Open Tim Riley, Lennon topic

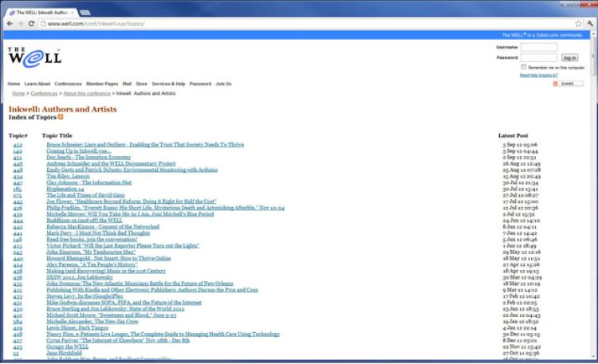(x=68, y=176)
